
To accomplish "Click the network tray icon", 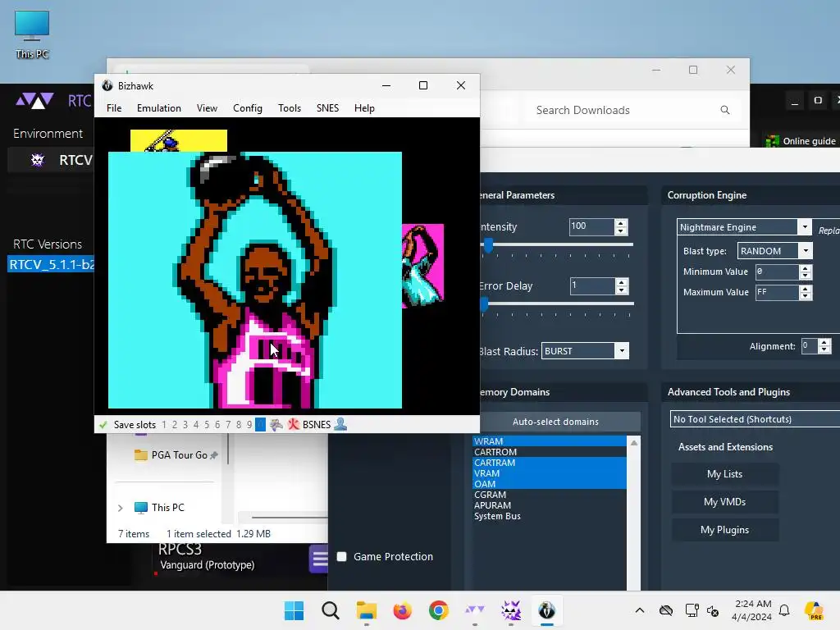I will (692, 610).
